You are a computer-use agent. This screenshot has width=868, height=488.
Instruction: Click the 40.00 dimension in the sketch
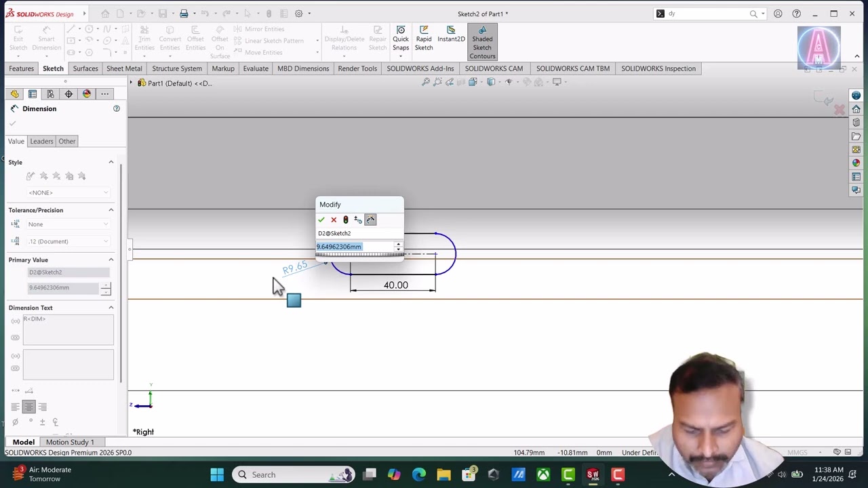coord(396,285)
